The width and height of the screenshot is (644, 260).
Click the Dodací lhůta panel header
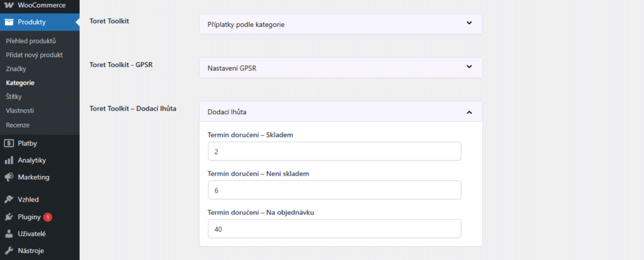tap(340, 112)
